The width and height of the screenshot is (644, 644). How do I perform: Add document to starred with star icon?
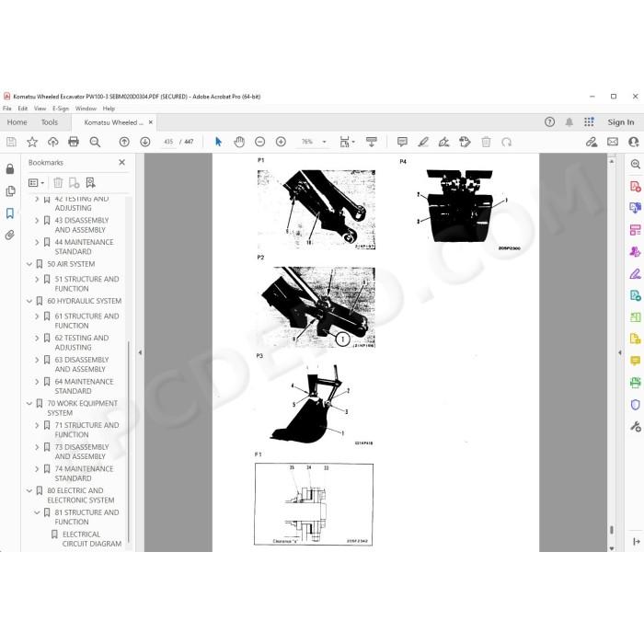coord(32,142)
